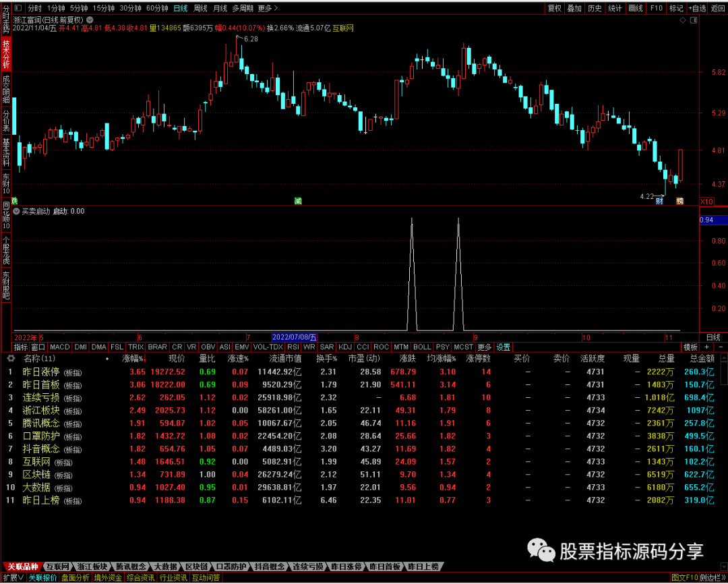728x584 pixels.
Task: Sort by 涨幅% column header
Action: tap(133, 358)
